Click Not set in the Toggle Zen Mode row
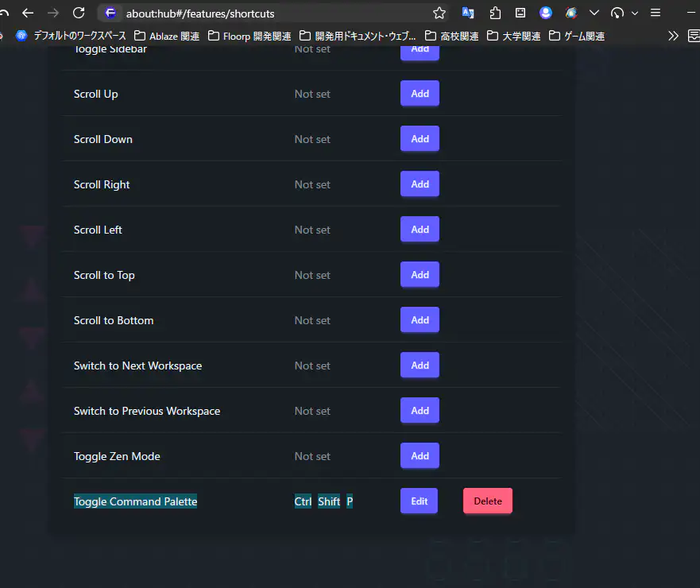The width and height of the screenshot is (700, 588). pyautogui.click(x=312, y=456)
